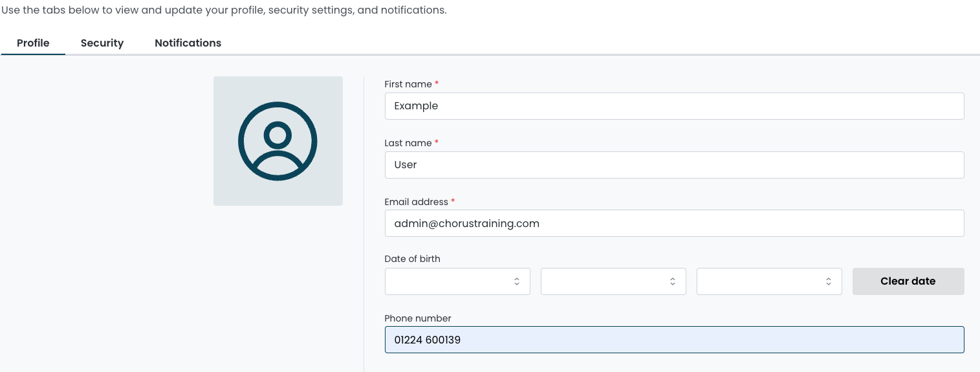Click the Email address label text

coord(416,202)
